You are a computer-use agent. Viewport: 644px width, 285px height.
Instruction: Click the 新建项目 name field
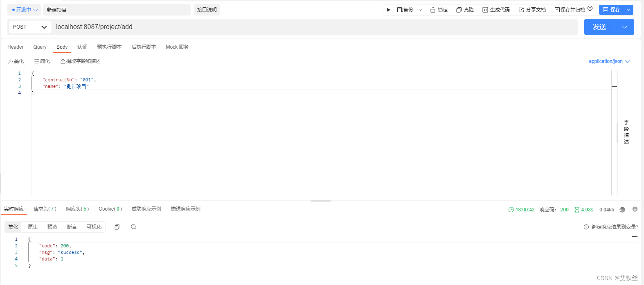tap(117, 10)
